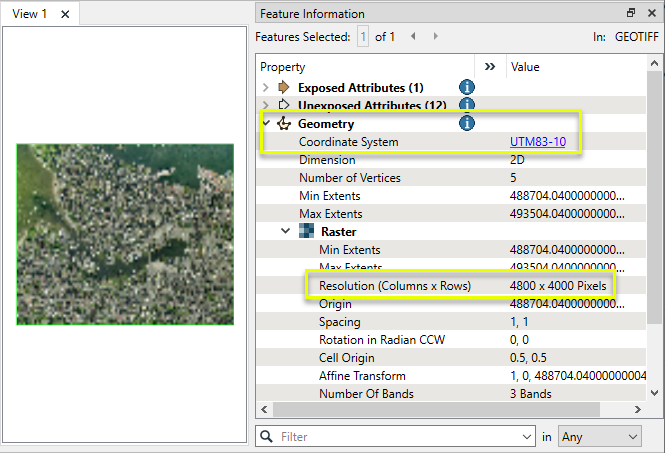The image size is (665, 453).
Task: Open the 'Any' filter scope dropdown
Action: click(x=599, y=437)
